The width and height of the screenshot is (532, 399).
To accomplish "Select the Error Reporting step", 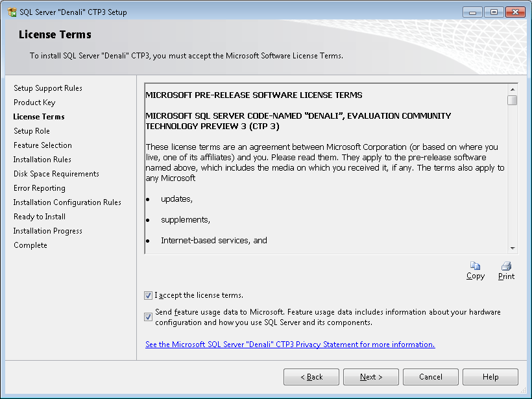I will point(40,188).
